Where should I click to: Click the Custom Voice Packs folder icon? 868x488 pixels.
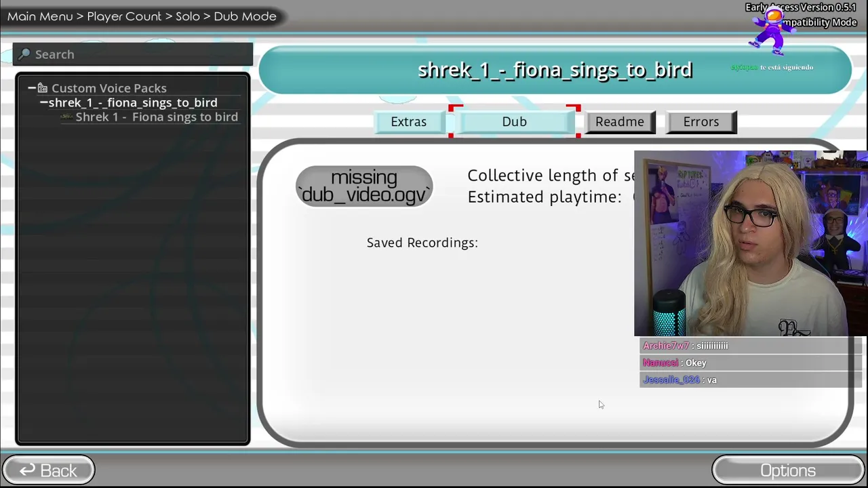click(42, 88)
